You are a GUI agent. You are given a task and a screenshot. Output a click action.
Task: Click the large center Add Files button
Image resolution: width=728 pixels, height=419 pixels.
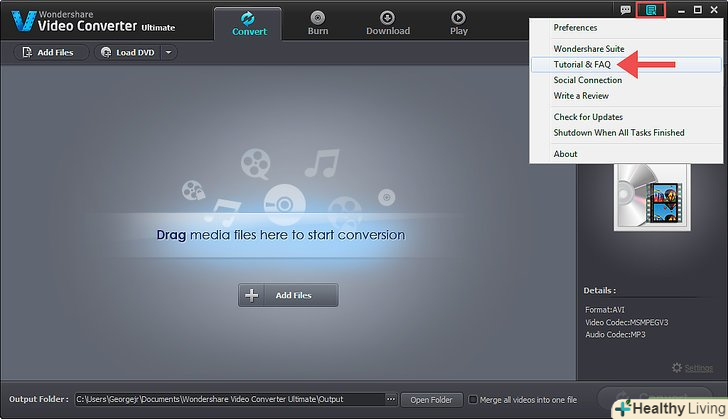click(288, 295)
